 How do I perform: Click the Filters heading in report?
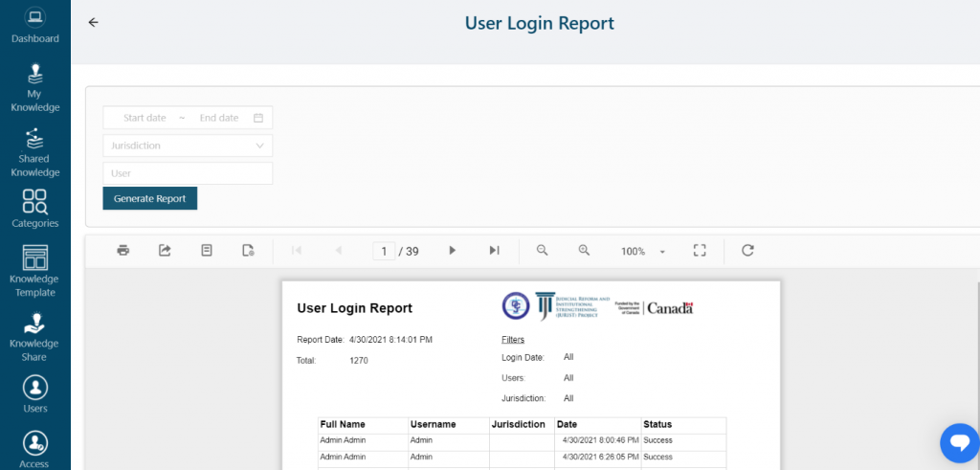pos(513,340)
